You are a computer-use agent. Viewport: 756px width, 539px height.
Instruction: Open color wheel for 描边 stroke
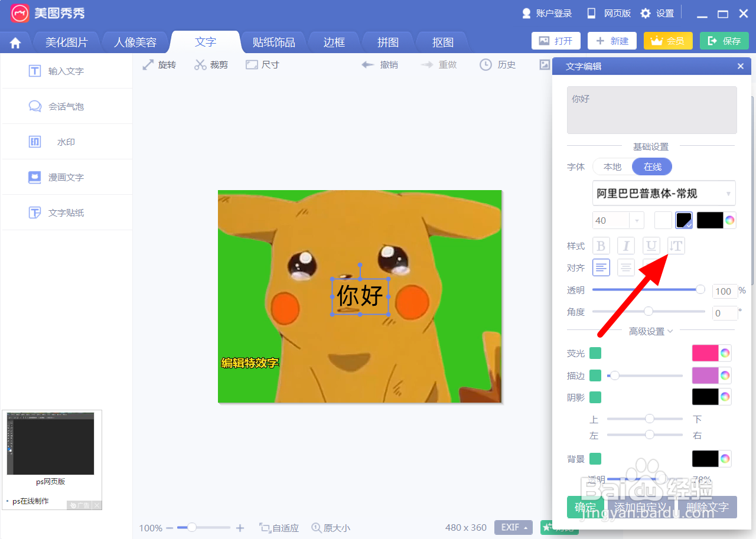(725, 375)
